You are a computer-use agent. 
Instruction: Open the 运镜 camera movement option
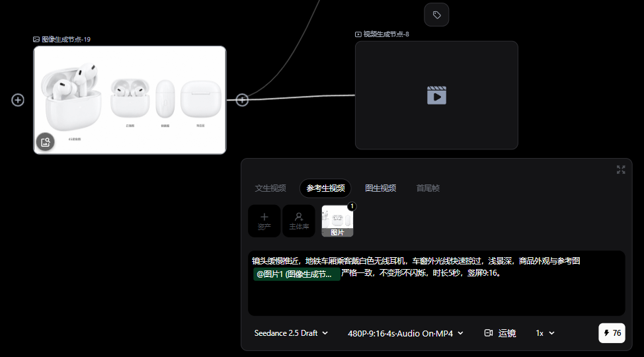pos(500,333)
